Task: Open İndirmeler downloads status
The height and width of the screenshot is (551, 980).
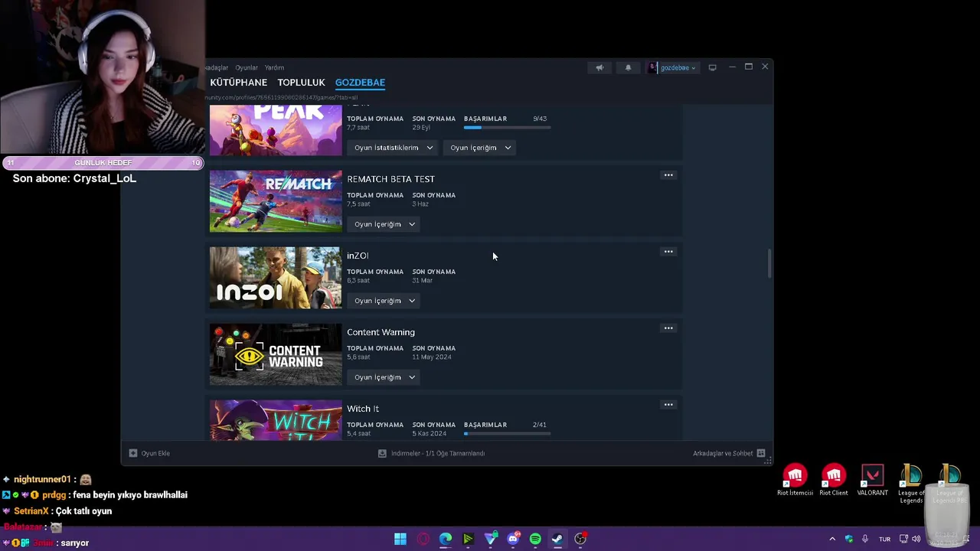Action: [431, 453]
